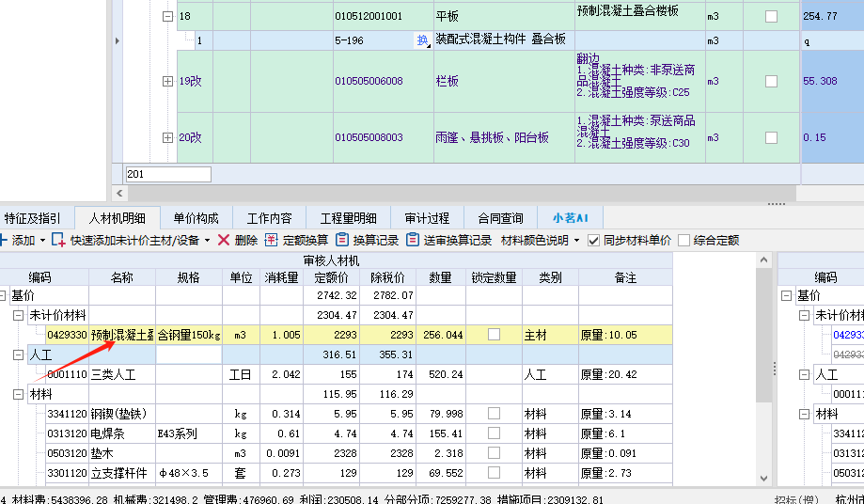This screenshot has height=504, width=864.
Task: Toggle the 同步材料单价 checkbox
Action: pos(593,241)
